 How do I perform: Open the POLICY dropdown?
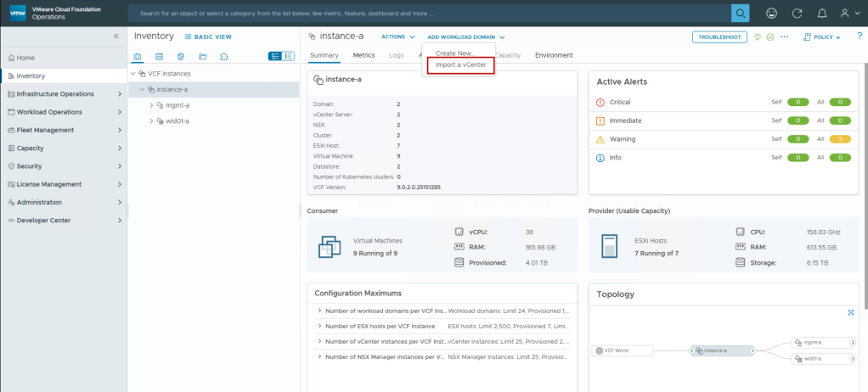pos(822,37)
